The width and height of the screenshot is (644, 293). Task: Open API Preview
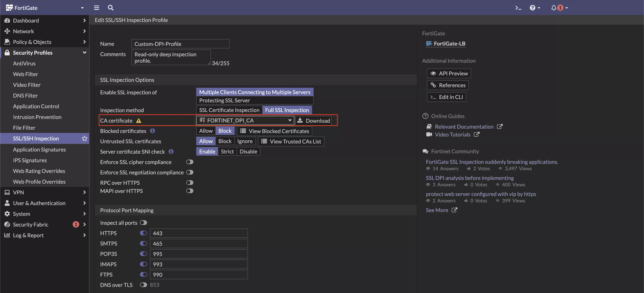tap(449, 73)
